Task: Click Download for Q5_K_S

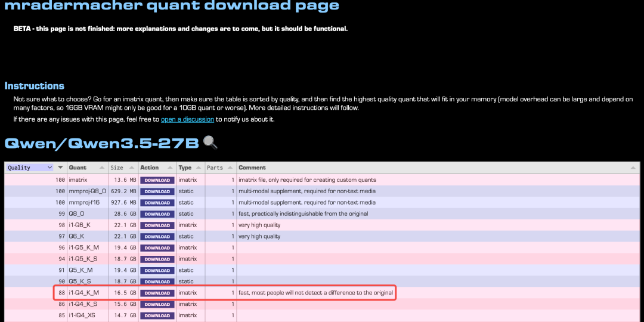Action: pyautogui.click(x=157, y=281)
